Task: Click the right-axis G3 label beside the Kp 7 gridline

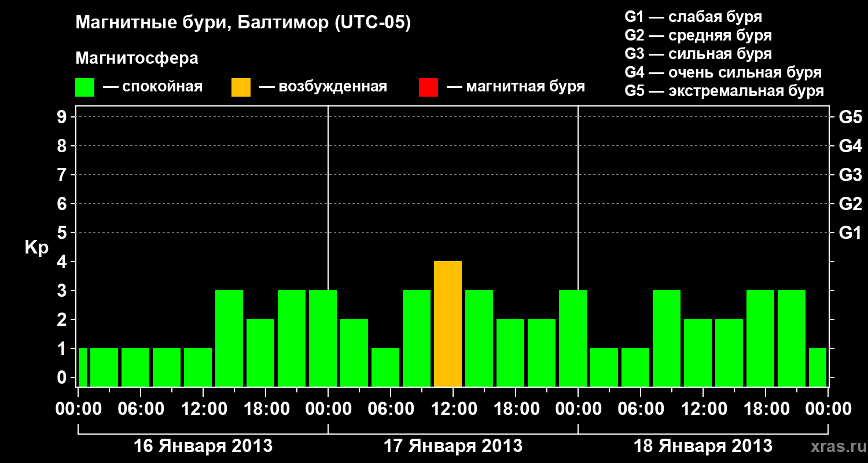Action: 850,175
